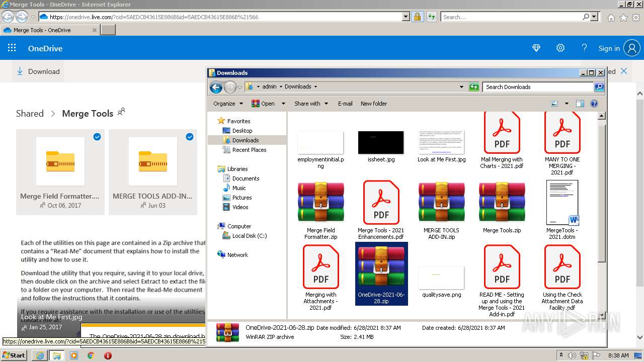Select the Merge Tools.zip file icon

tap(502, 202)
